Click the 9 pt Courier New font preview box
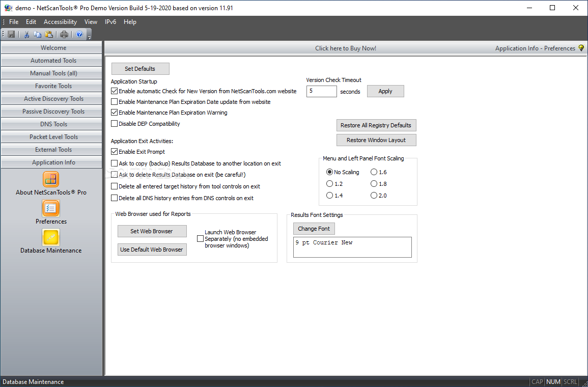Image resolution: width=588 pixels, height=387 pixels. [x=352, y=247]
